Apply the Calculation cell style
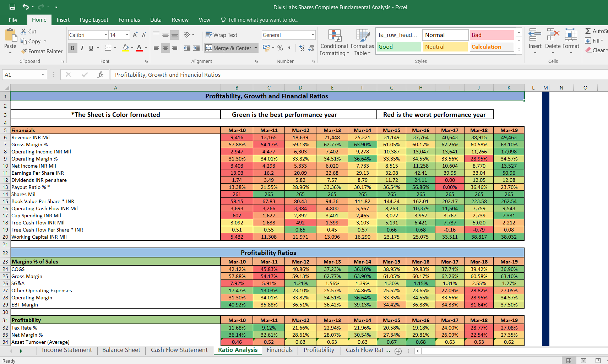The height and width of the screenshot is (364, 608). [492, 47]
